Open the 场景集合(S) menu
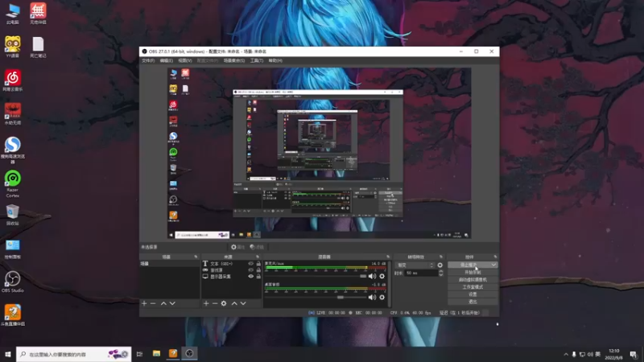This screenshot has height=362, width=644. point(234,61)
